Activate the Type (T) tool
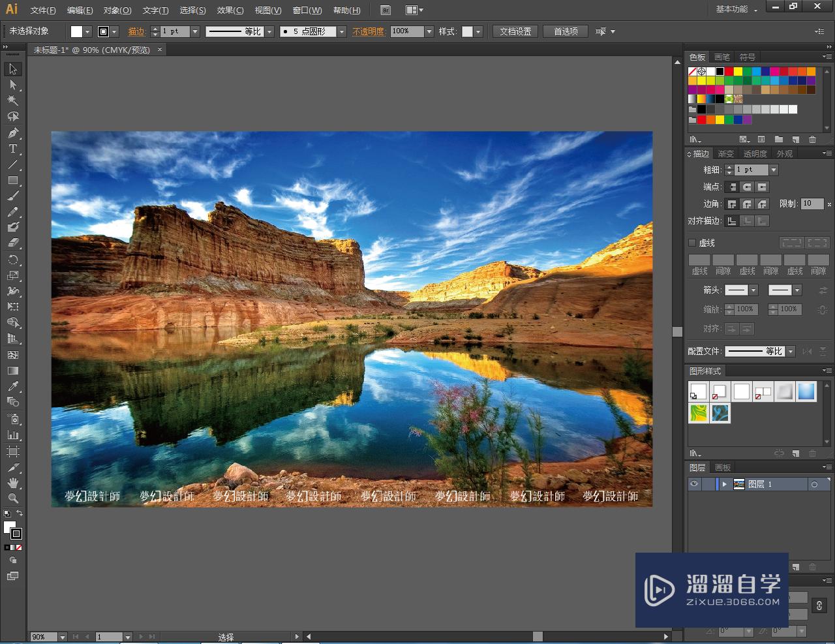835x644 pixels. coord(13,149)
